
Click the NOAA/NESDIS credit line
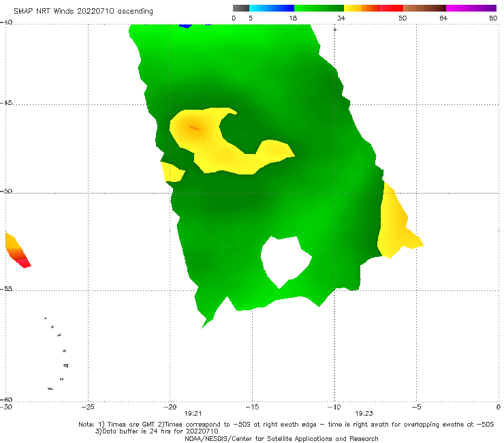tap(281, 438)
